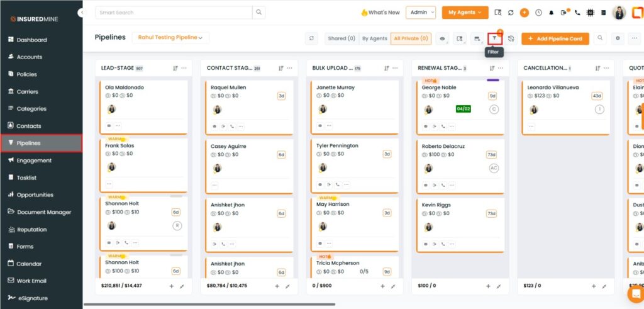Open the pipeline Filter icon
The width and height of the screenshot is (644, 309).
click(x=495, y=38)
